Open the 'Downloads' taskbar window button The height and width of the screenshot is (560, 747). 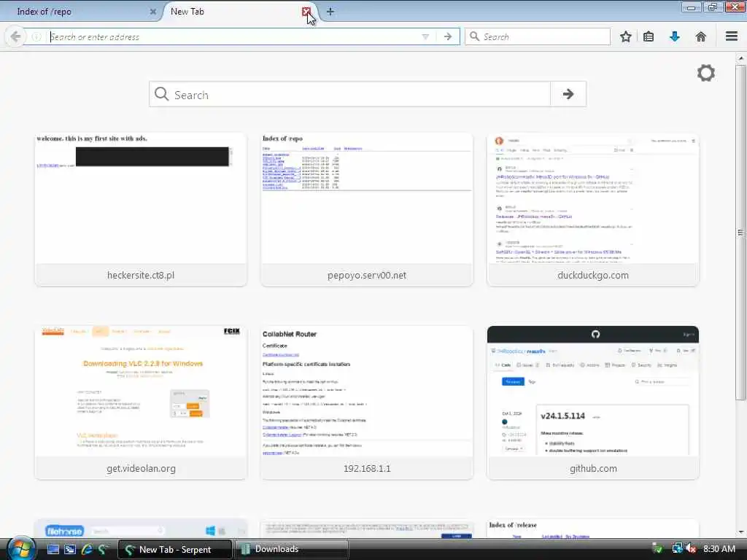pyautogui.click(x=292, y=549)
